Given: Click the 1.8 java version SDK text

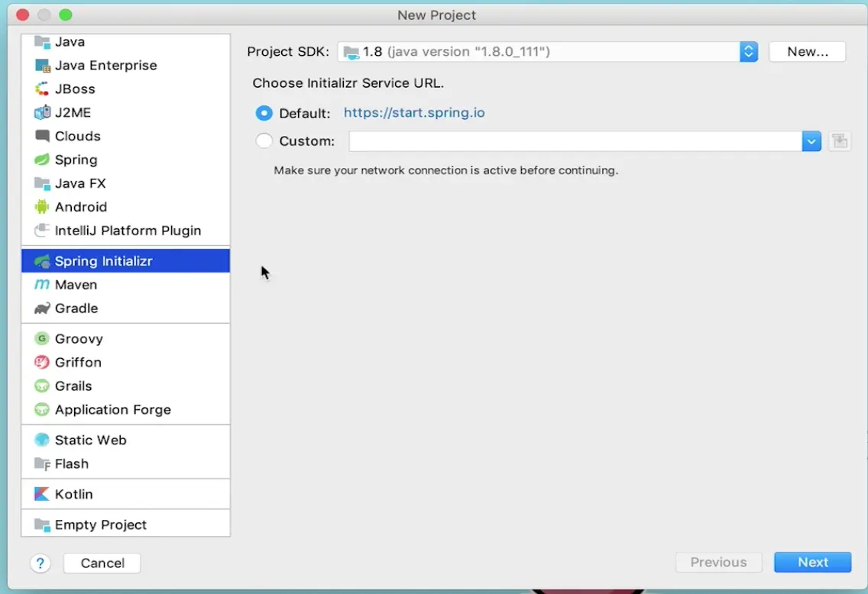Looking at the screenshot, I should (456, 51).
